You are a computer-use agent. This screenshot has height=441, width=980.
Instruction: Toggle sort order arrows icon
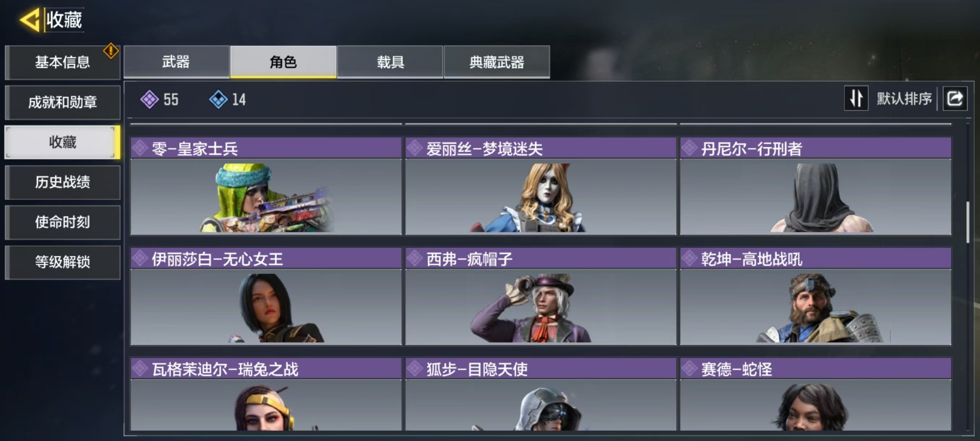pos(856,98)
